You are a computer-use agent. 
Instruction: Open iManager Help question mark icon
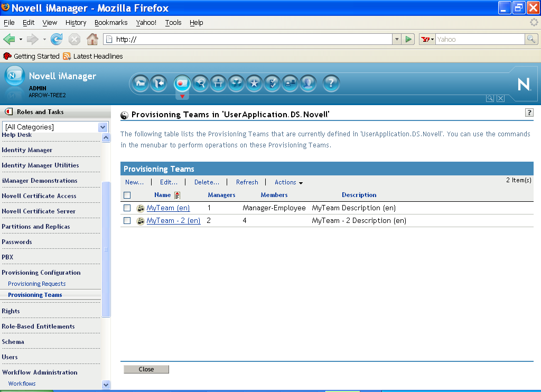pos(331,83)
